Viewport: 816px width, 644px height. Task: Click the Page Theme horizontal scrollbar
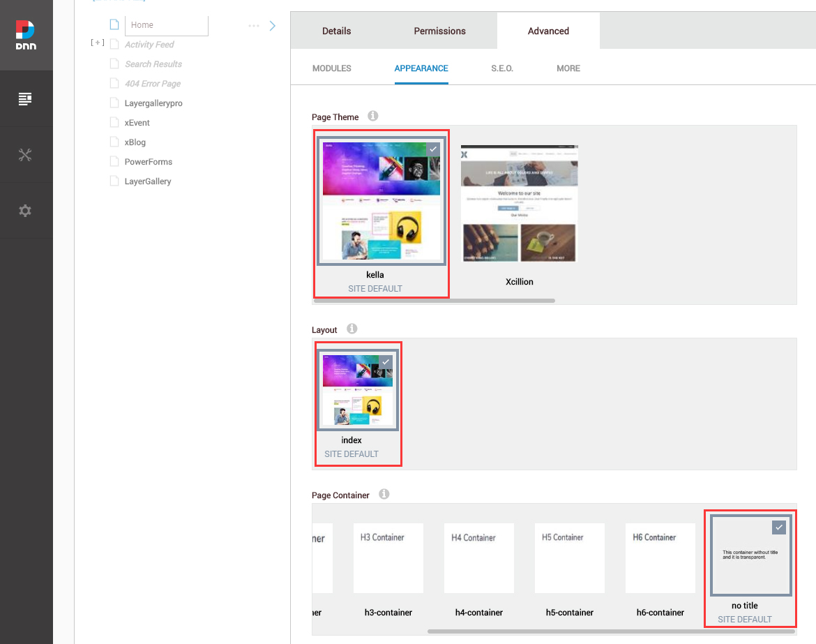[435, 301]
